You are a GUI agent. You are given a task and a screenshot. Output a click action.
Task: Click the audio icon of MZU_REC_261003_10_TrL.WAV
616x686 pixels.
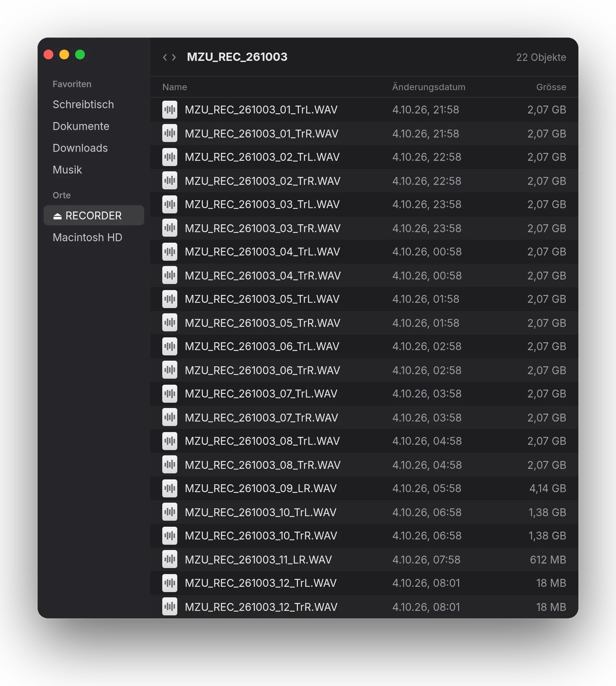[x=170, y=512]
